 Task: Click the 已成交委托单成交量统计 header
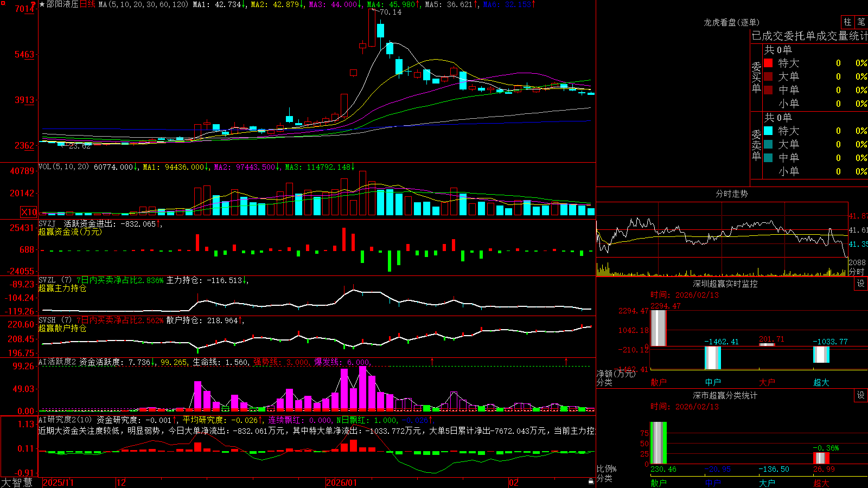[x=809, y=36]
